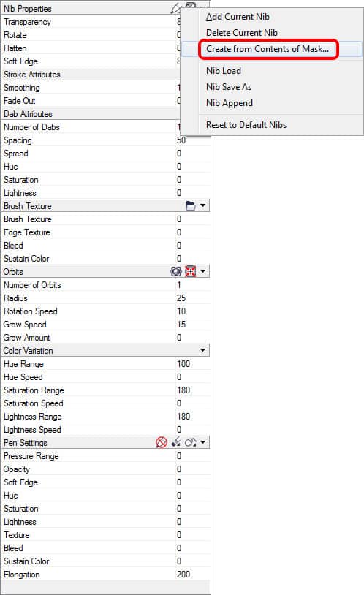Choose Create from Contents of Mask
Image resolution: width=364 pixels, height=595 pixels.
tap(268, 49)
